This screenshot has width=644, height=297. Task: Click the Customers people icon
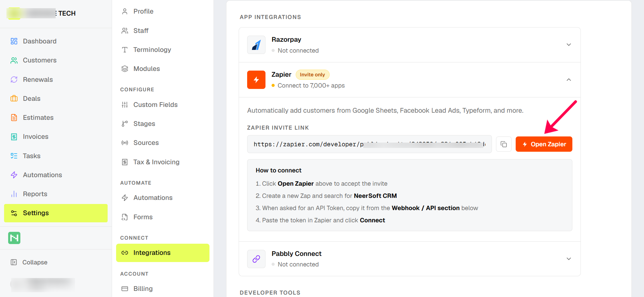(14, 60)
